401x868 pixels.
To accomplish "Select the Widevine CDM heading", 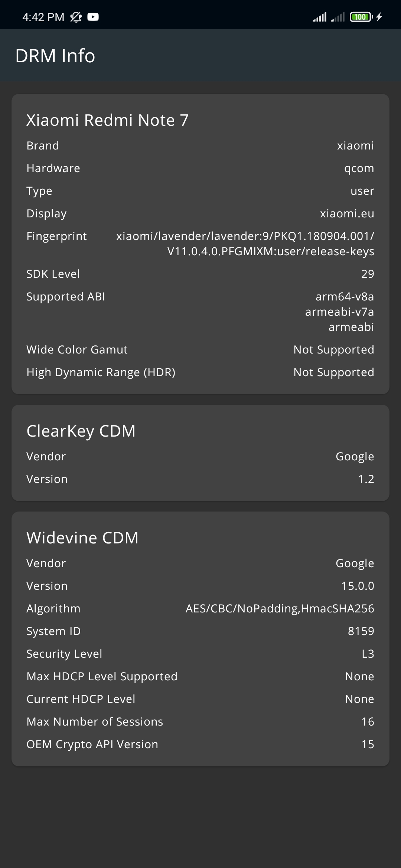I will [82, 538].
